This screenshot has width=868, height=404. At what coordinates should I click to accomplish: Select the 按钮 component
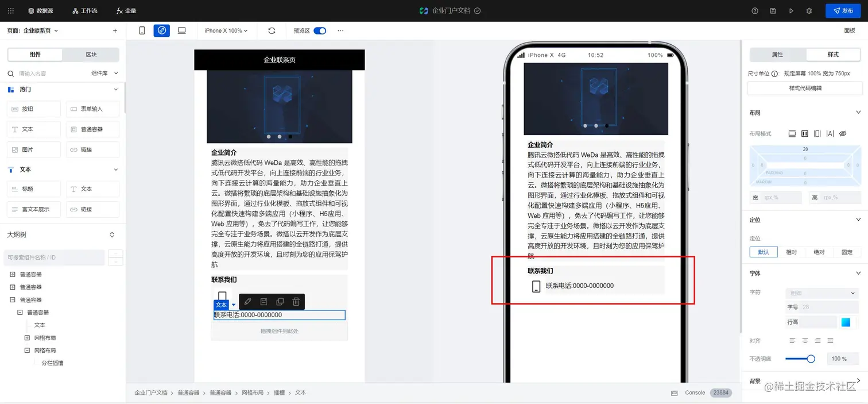pos(34,109)
